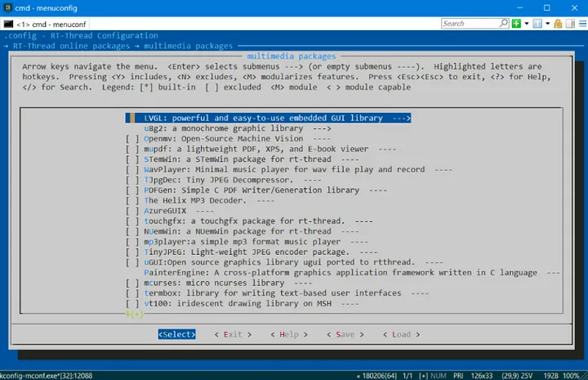Click the NUM lock status indicator
This screenshot has height=380, width=588.
pyautogui.click(x=438, y=375)
